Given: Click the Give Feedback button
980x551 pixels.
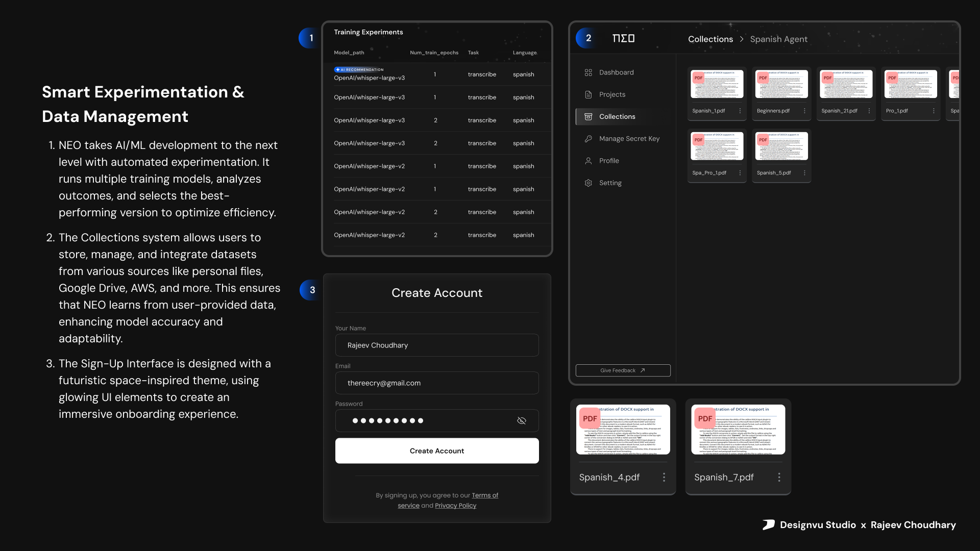Looking at the screenshot, I should pos(623,370).
